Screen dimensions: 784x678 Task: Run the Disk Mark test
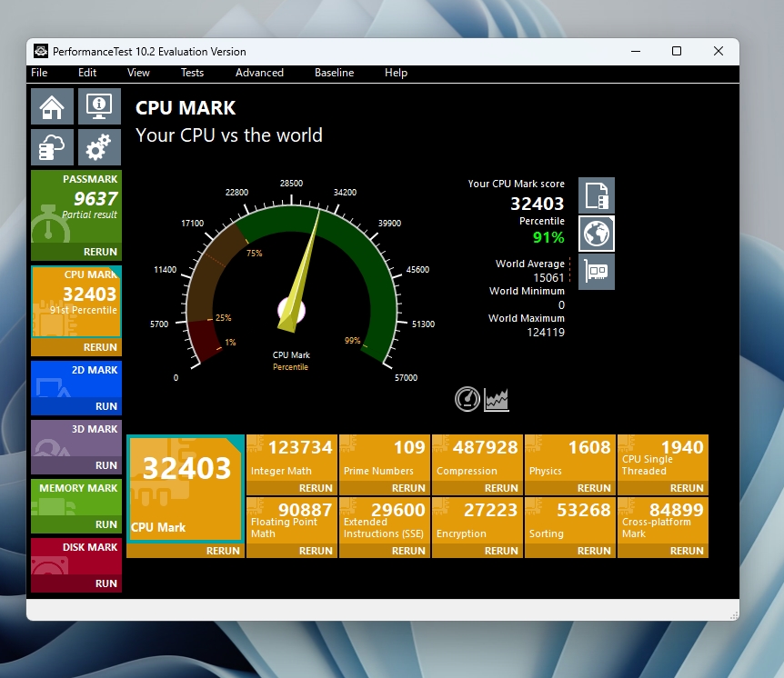click(76, 583)
